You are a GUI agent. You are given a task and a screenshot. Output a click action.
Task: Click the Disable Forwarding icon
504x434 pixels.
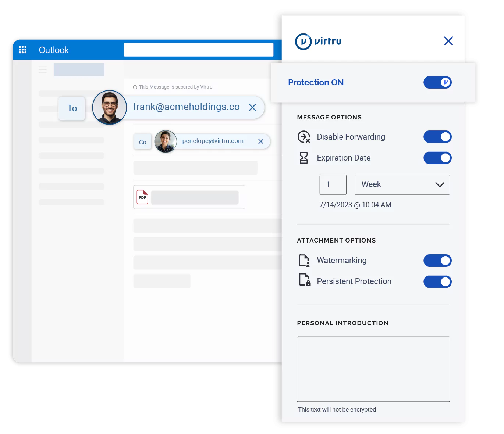point(304,137)
